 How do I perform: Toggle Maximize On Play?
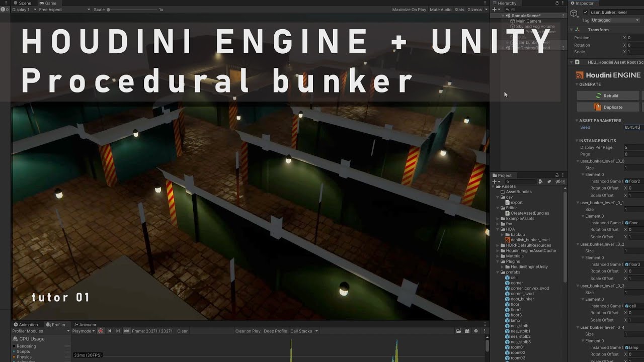pos(409,10)
